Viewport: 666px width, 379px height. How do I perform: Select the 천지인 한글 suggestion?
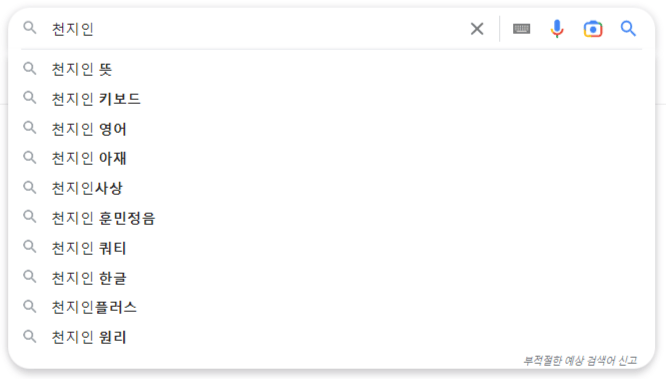tap(331, 278)
